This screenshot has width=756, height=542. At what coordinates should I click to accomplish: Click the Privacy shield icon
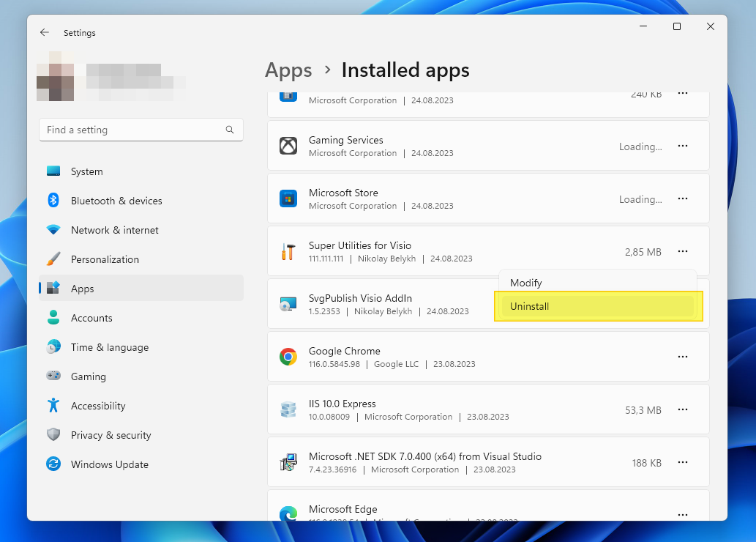(53, 435)
